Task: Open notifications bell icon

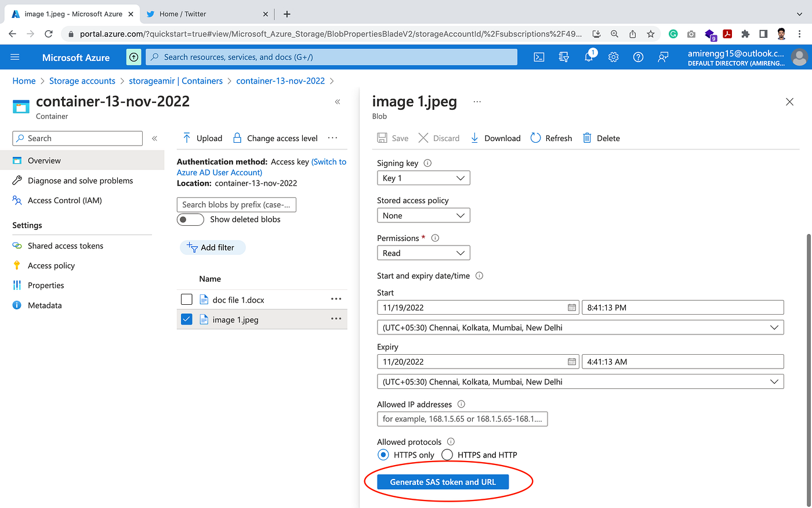Action: (589, 57)
